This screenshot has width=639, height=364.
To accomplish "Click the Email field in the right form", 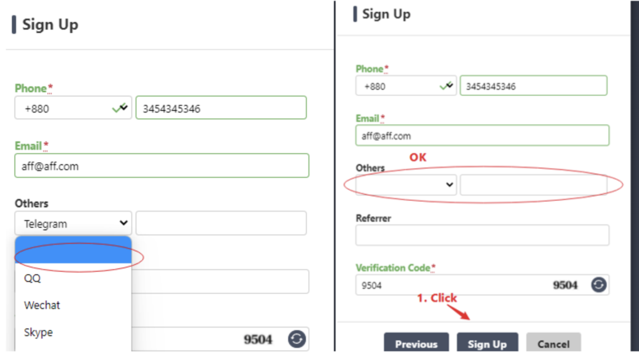I will click(x=482, y=135).
